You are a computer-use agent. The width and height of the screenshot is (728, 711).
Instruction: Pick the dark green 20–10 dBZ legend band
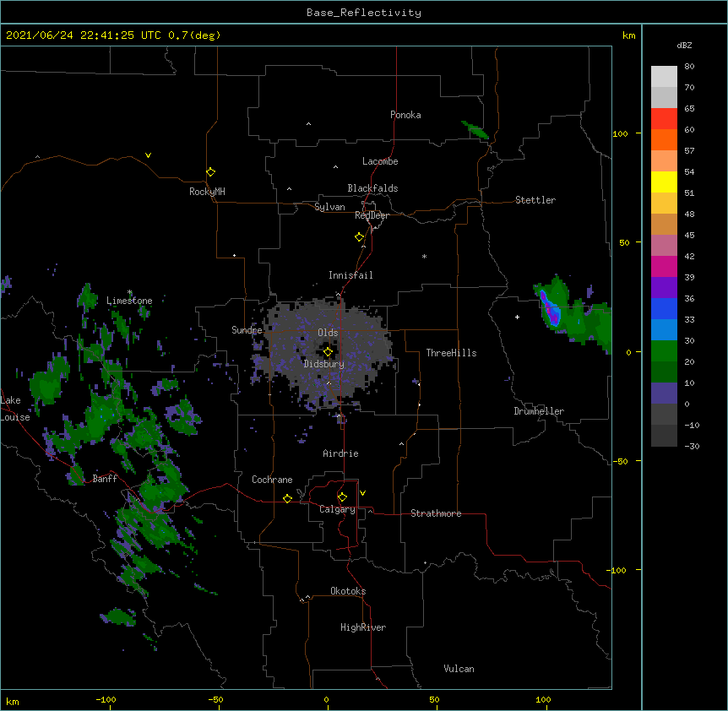(664, 372)
